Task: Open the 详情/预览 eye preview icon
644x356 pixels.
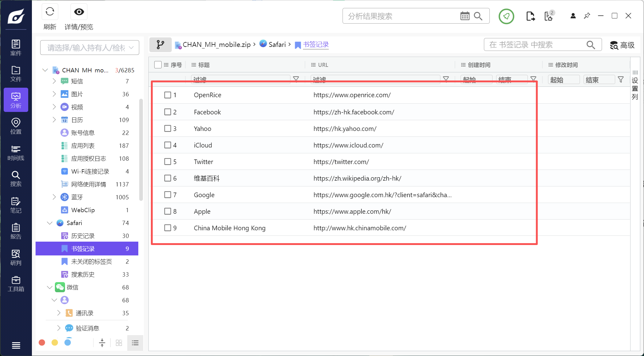Action: (x=79, y=12)
